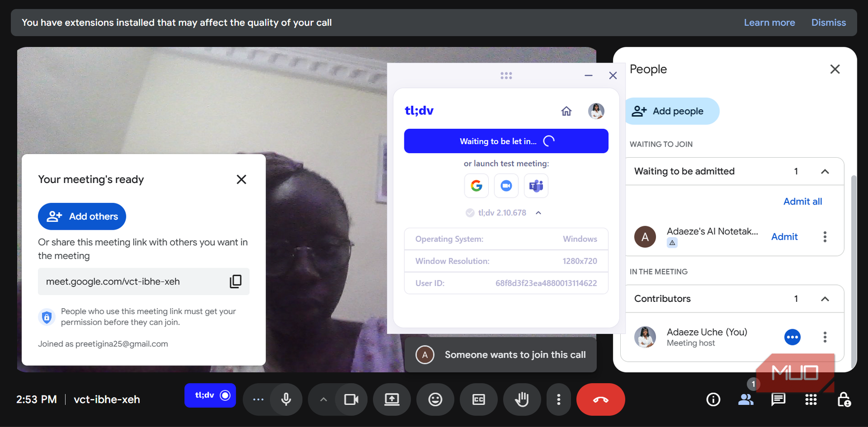The height and width of the screenshot is (427, 868).
Task: Click Someone wants to join this call notification
Action: [x=501, y=355]
